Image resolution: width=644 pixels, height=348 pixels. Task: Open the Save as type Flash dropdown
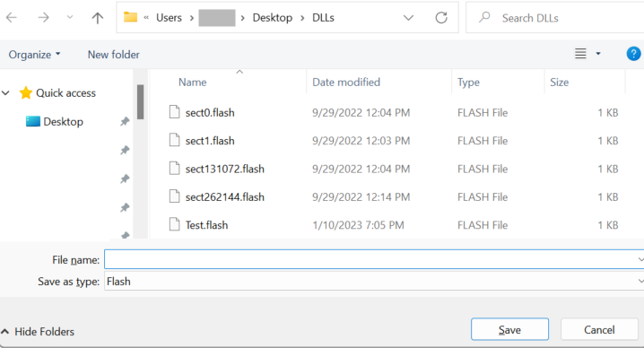(374, 281)
